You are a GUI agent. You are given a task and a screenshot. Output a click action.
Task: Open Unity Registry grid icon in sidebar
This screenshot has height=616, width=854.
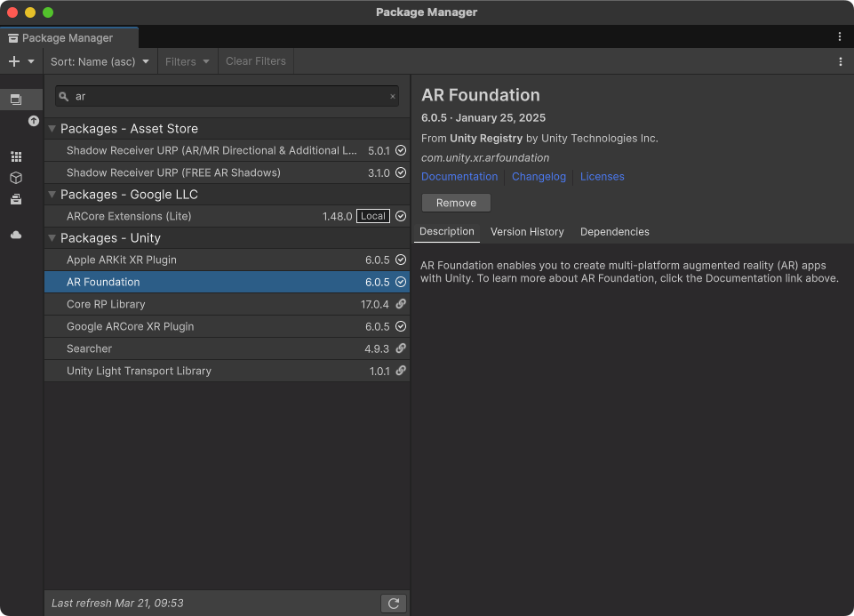[x=16, y=156]
